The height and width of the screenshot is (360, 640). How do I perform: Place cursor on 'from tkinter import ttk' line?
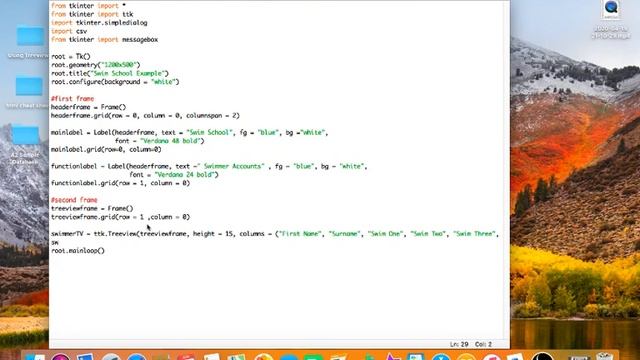[x=92, y=14]
